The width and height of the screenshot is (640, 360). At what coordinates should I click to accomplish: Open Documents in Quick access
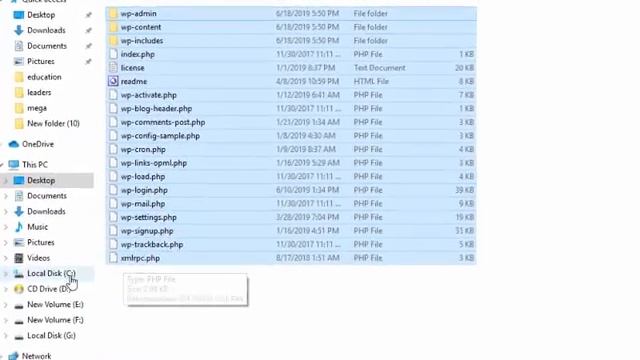pyautogui.click(x=47, y=46)
